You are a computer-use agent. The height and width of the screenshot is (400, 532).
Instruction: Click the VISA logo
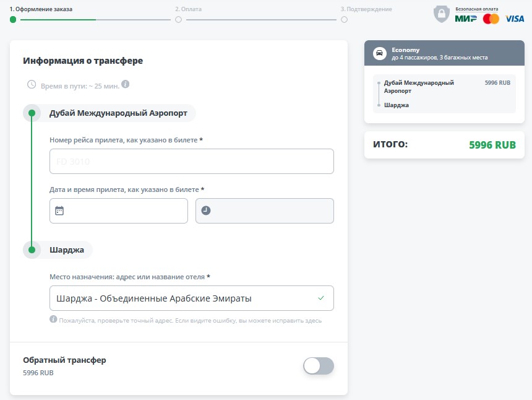click(515, 19)
